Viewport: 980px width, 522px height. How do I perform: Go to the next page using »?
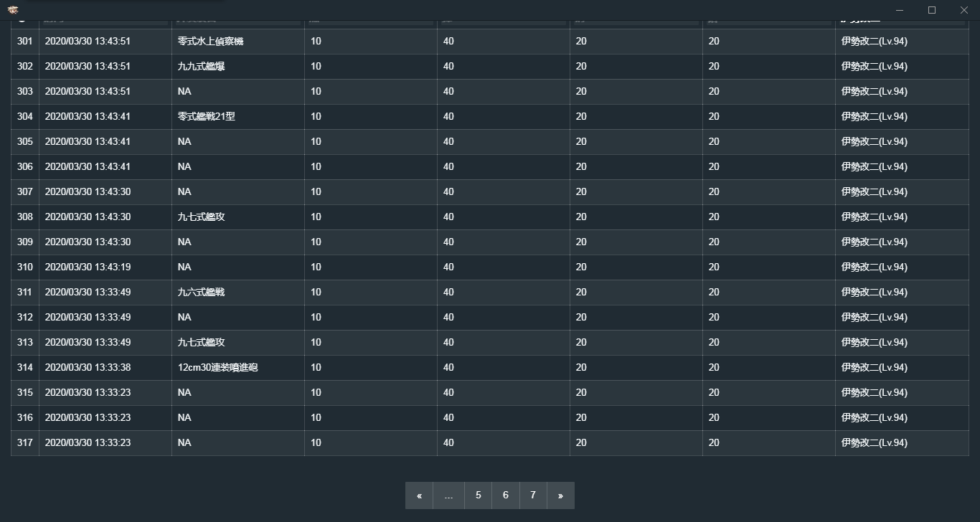[x=560, y=495]
